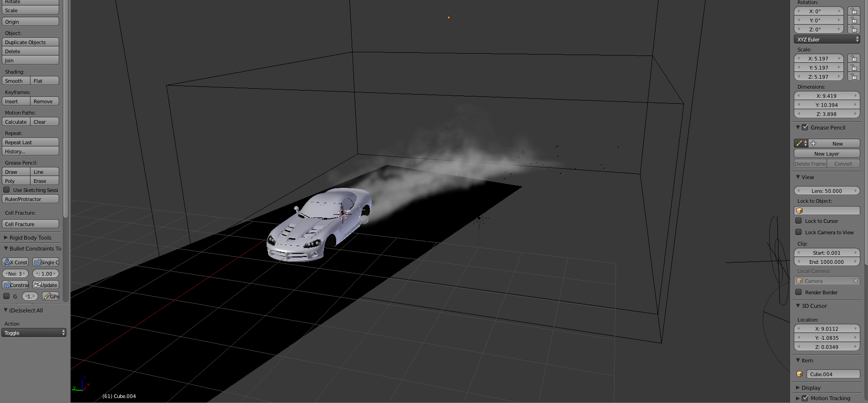Click the GPencil pencil icon button
This screenshot has width=868, height=403.
point(47,297)
